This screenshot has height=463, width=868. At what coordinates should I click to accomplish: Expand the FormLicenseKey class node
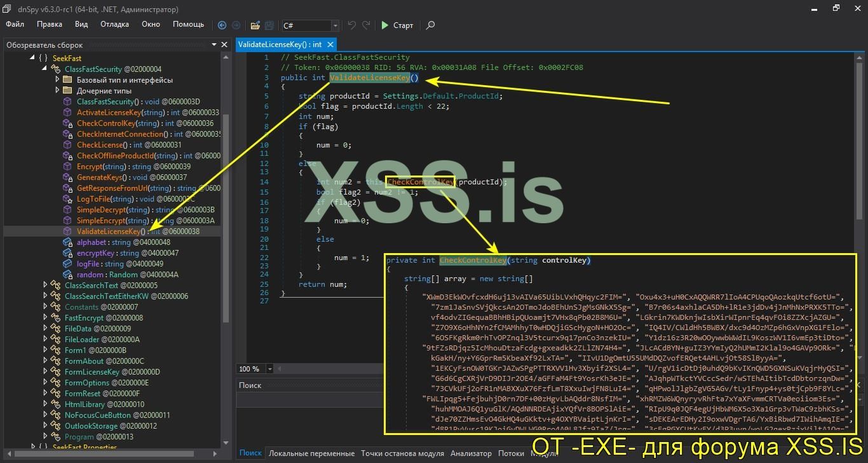pos(44,372)
